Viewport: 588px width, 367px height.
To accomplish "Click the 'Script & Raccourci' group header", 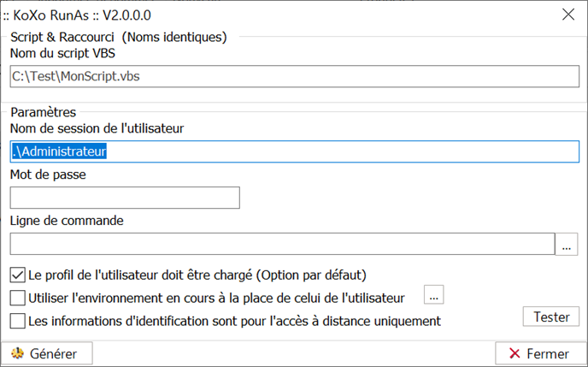I will coord(62,37).
